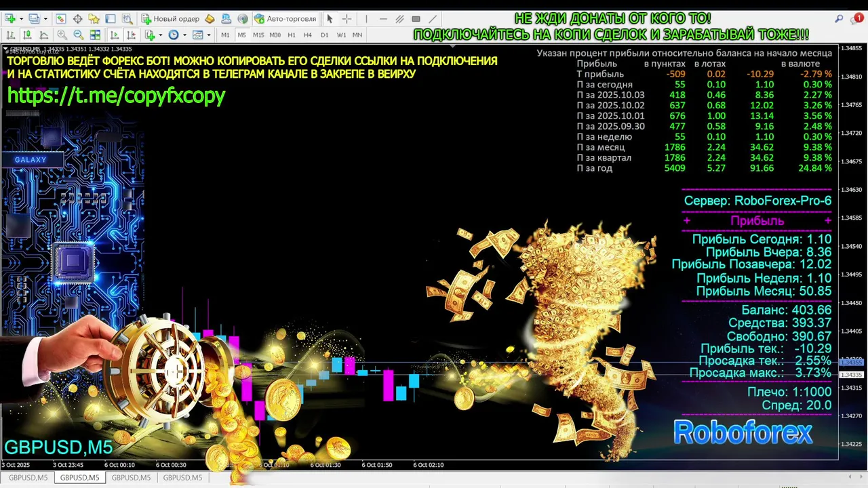This screenshot has height=488, width=868.
Task: Select the rectangle shape tool
Action: [416, 19]
